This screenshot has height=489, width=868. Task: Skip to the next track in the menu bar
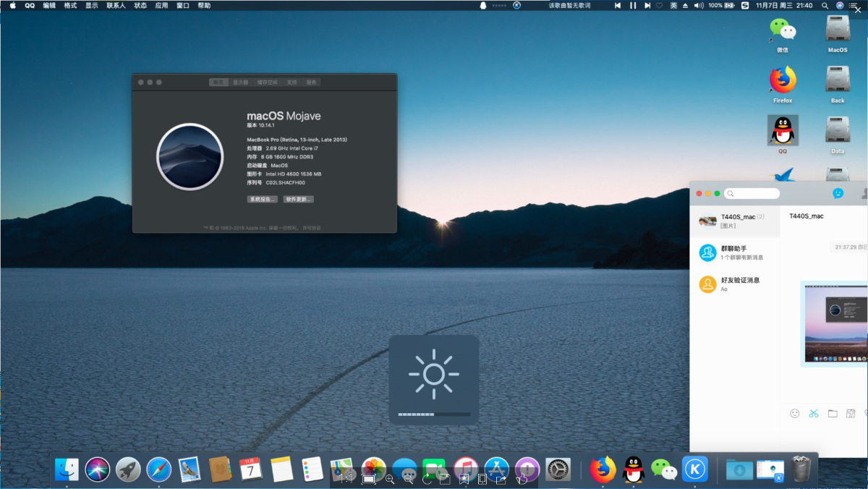[647, 5]
